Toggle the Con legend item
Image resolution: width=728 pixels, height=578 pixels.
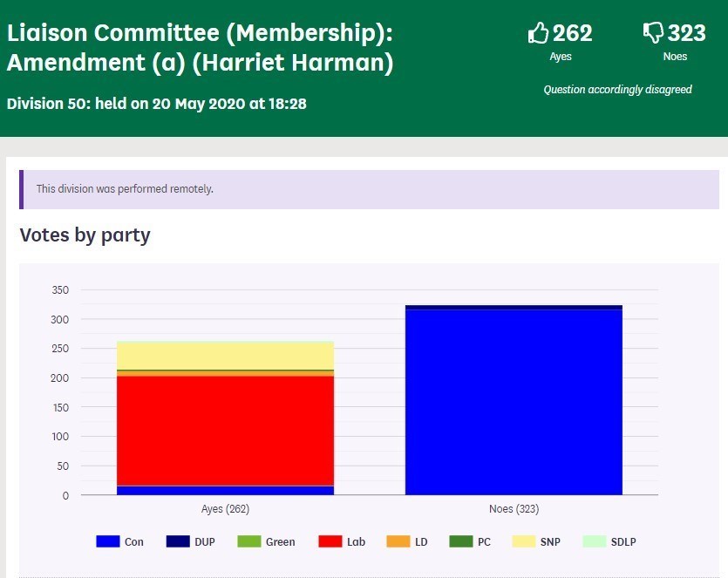[x=120, y=541]
